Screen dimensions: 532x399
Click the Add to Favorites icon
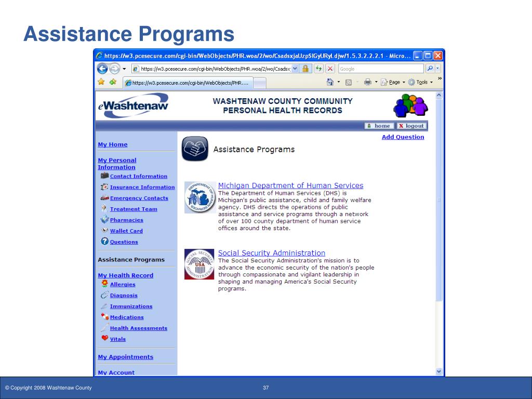pos(113,82)
